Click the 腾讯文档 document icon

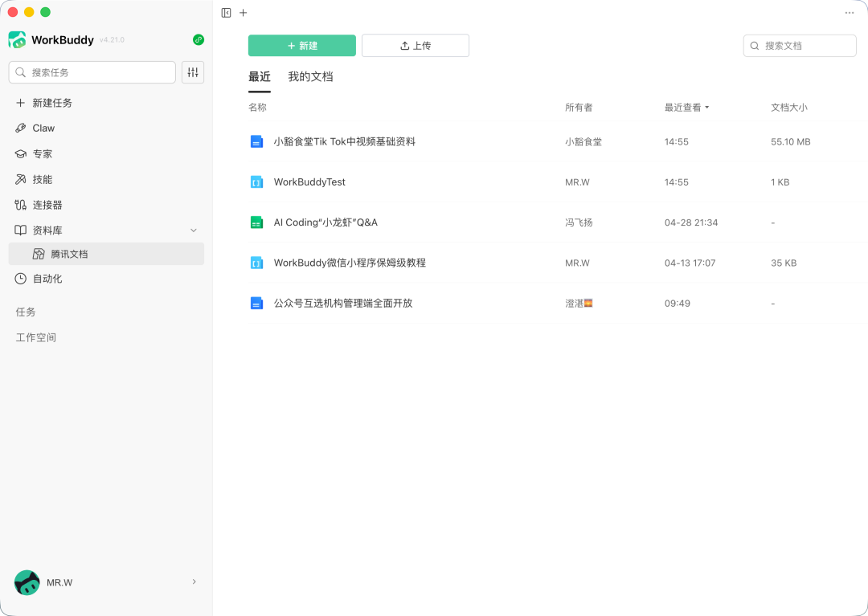pyautogui.click(x=39, y=254)
